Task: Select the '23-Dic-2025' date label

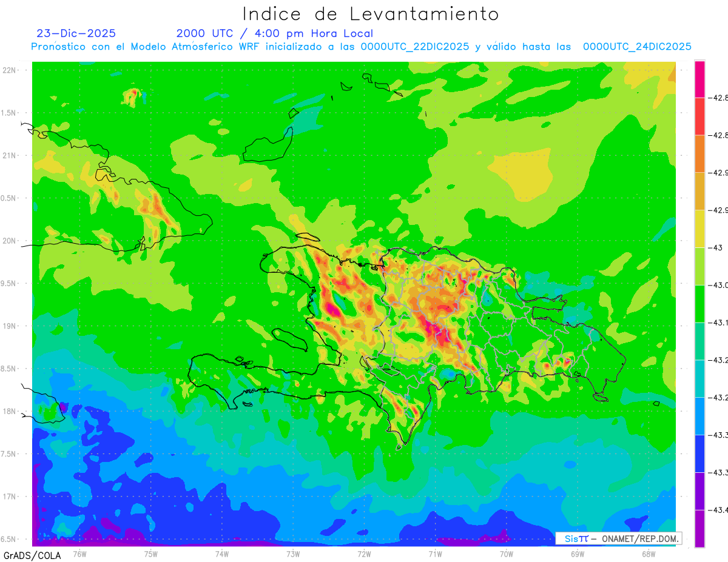Action: (76, 33)
